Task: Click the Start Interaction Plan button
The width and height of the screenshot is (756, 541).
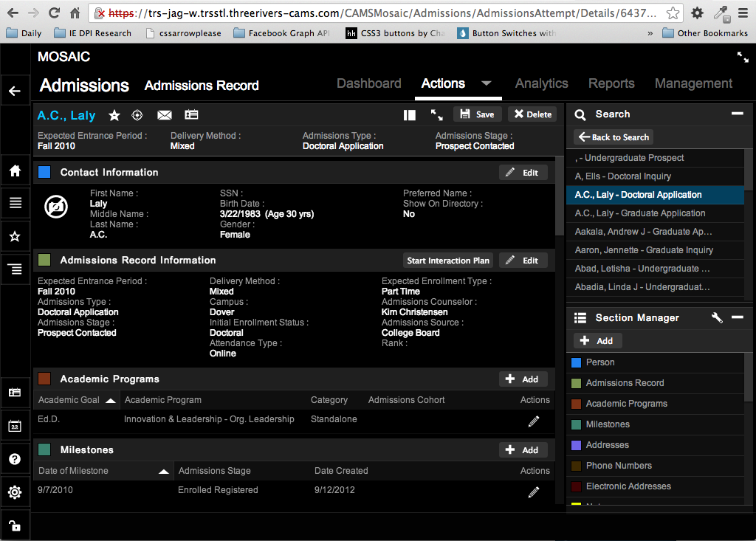Action: 448,261
